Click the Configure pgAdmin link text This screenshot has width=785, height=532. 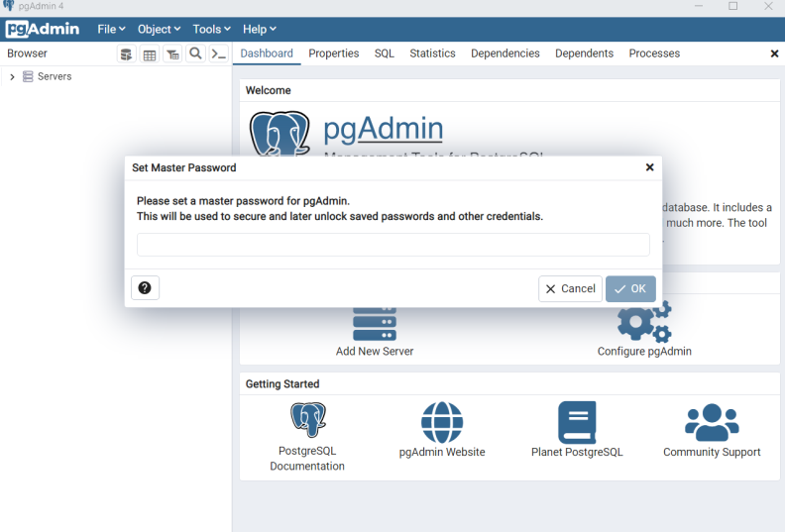[x=644, y=352]
